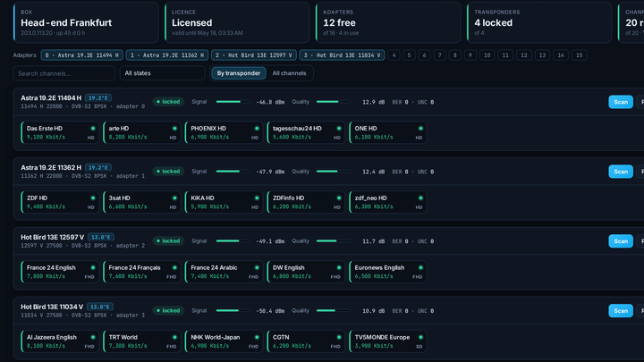
Task: Select free adapter 9 chip
Action: point(470,55)
